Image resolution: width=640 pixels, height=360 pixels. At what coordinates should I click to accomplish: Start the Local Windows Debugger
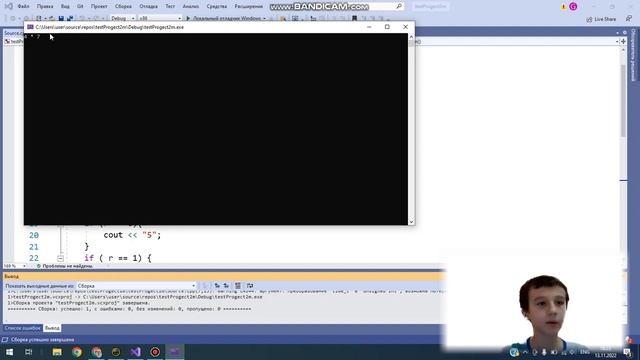(x=226, y=18)
